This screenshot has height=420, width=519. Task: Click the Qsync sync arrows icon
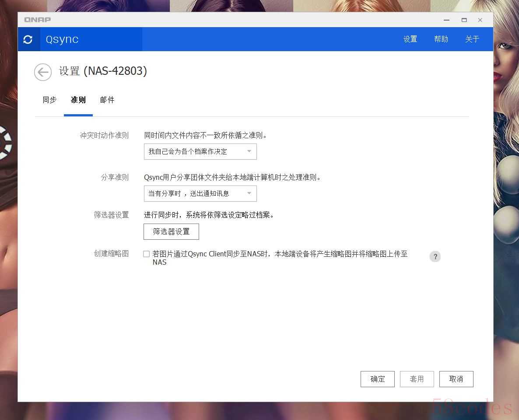[x=28, y=39]
